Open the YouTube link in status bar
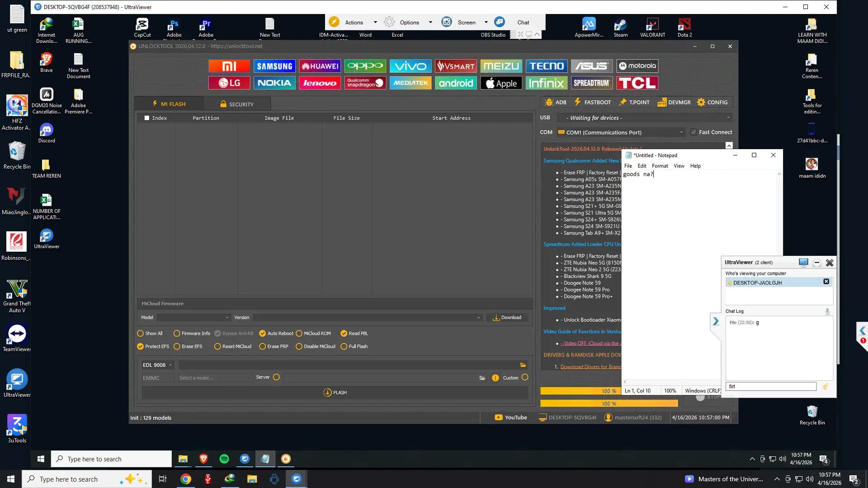868x488 pixels. [x=511, y=418]
